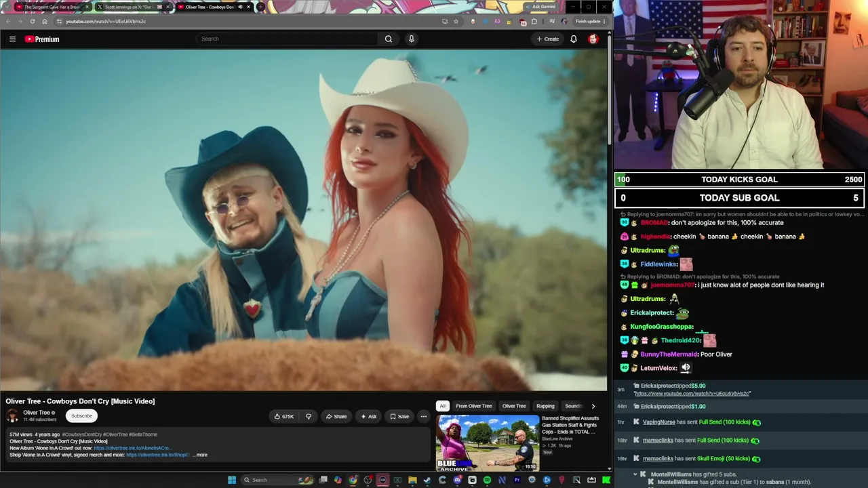Go back in the browser
This screenshot has height=488, width=868.
click(x=8, y=21)
